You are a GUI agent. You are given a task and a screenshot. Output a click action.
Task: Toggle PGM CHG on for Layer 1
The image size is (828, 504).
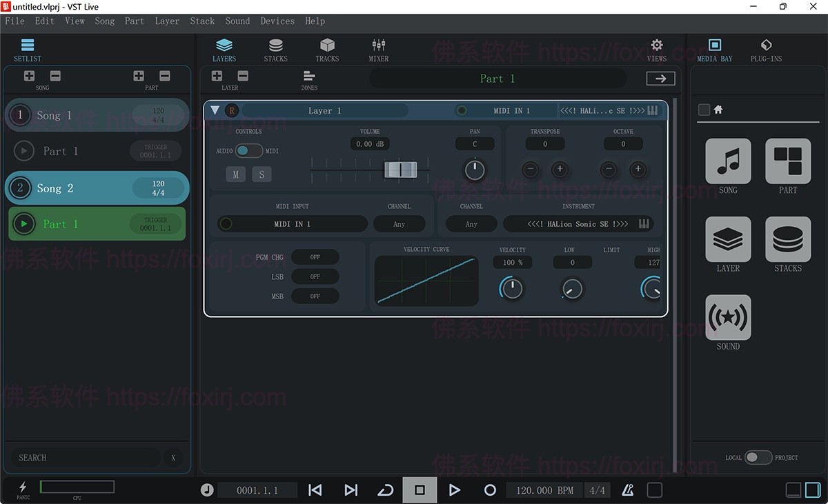[x=315, y=256]
